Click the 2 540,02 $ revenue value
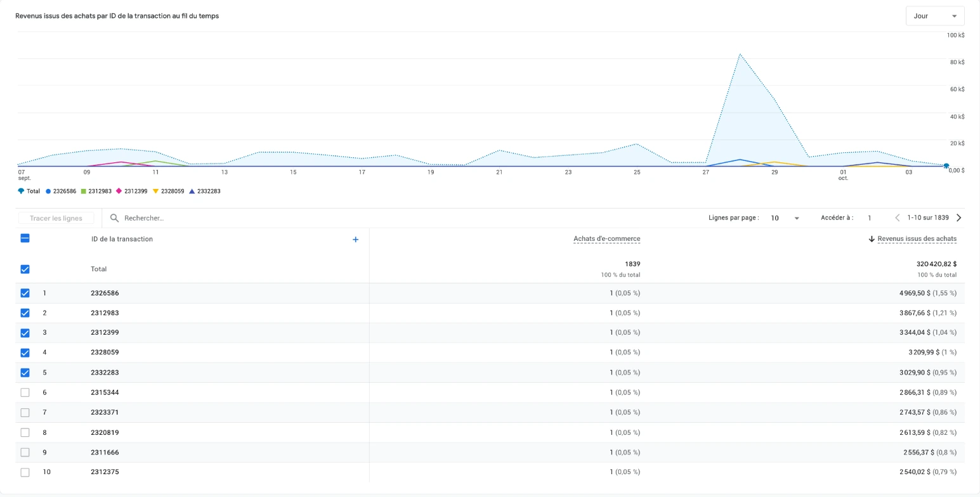 (x=915, y=472)
